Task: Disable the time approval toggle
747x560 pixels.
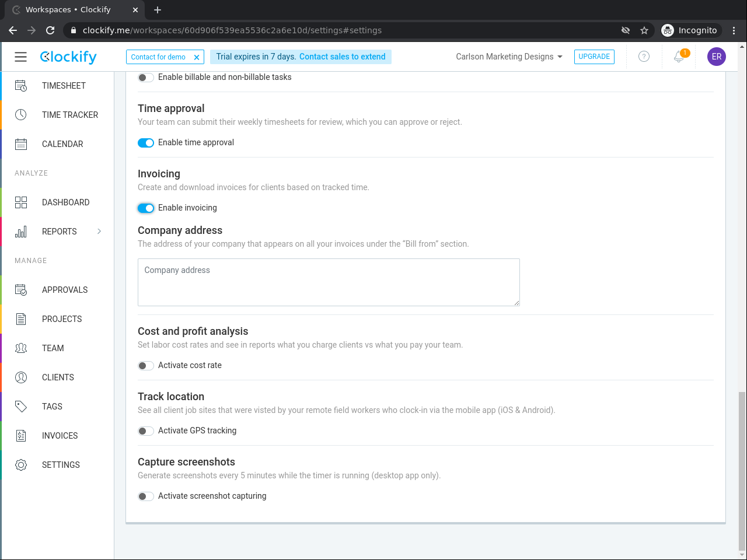Action: [x=146, y=143]
